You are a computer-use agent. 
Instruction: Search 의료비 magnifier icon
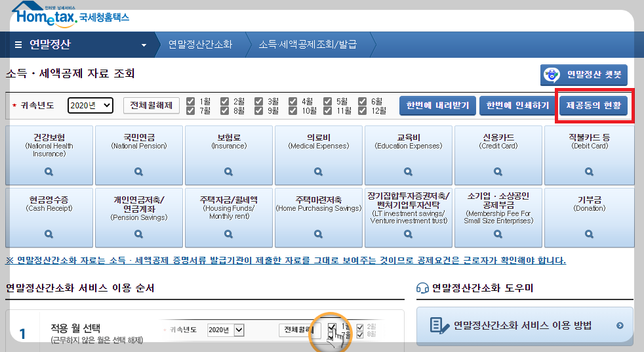click(318, 172)
